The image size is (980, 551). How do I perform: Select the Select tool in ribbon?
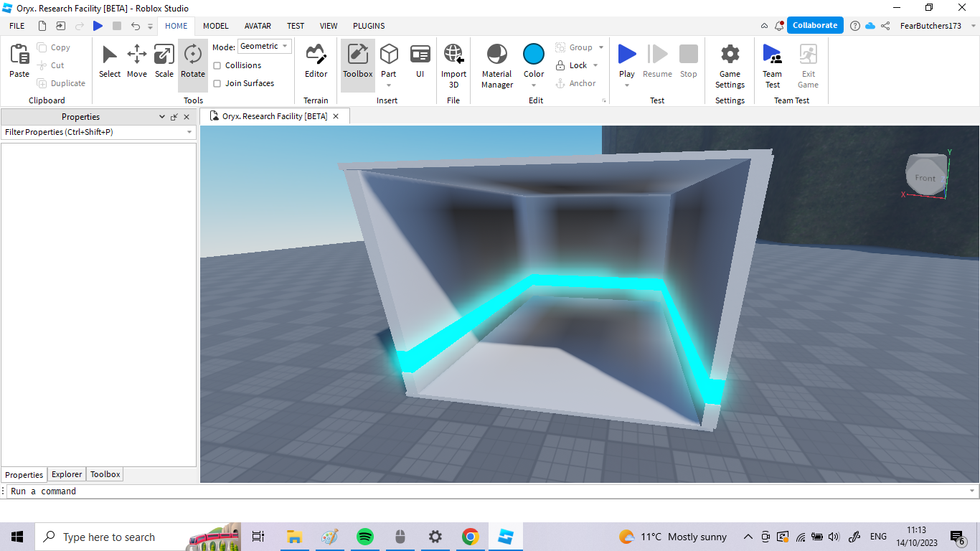coord(110,62)
